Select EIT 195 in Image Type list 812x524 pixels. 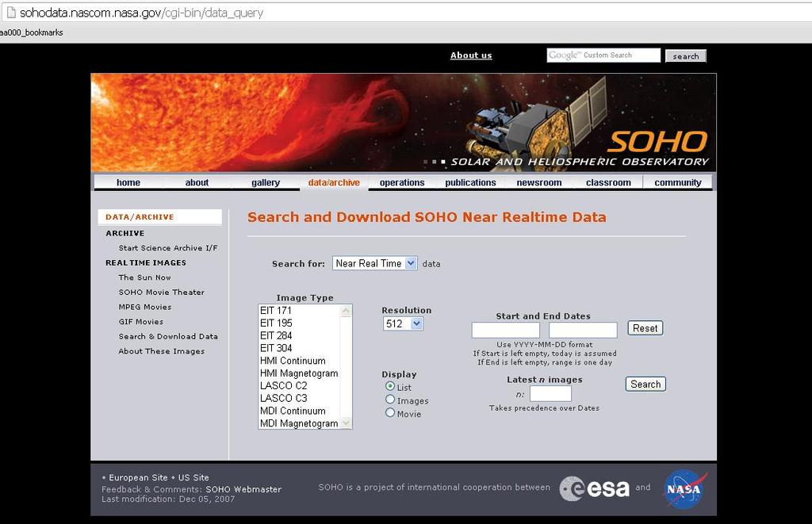(299, 323)
